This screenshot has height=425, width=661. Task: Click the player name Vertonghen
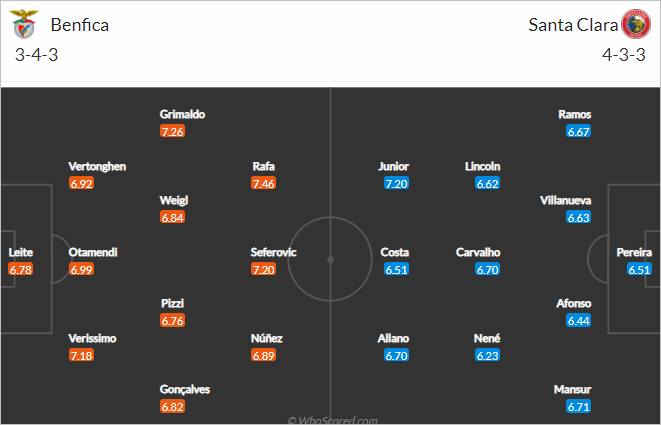(x=97, y=166)
